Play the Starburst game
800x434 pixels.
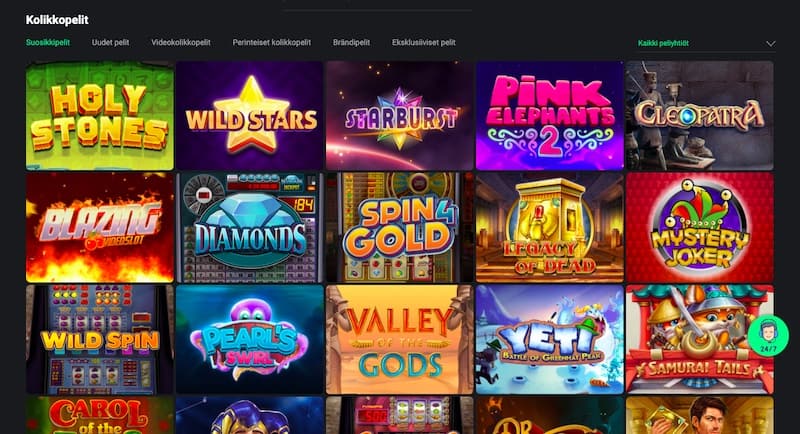coord(399,116)
